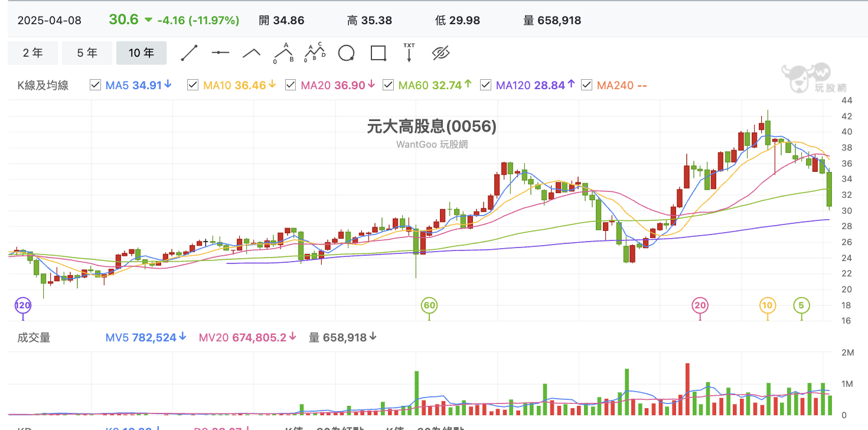This screenshot has width=868, height=430.
Task: Select the circle drawing tool
Action: click(347, 53)
